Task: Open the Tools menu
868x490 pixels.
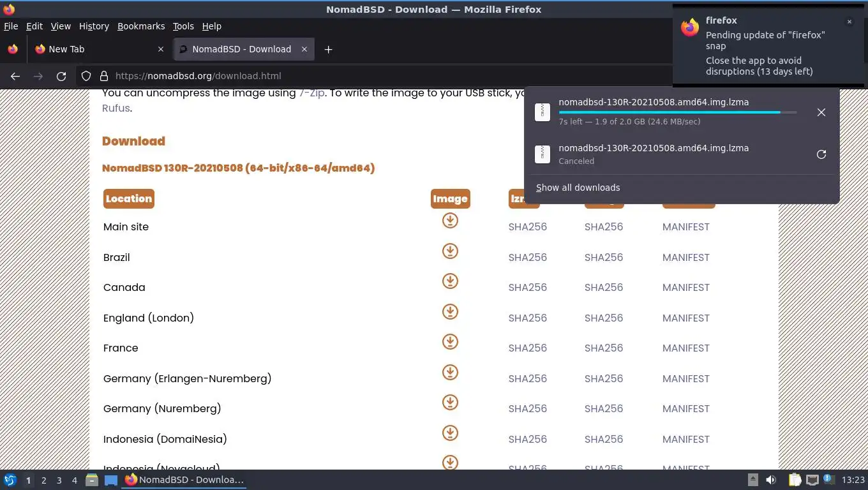Action: pyautogui.click(x=183, y=26)
